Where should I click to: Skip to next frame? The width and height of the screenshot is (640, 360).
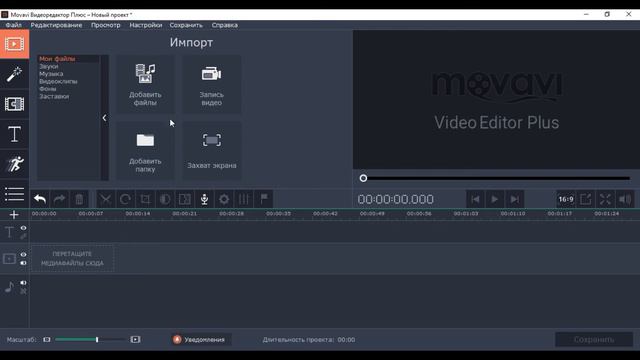tap(514, 199)
